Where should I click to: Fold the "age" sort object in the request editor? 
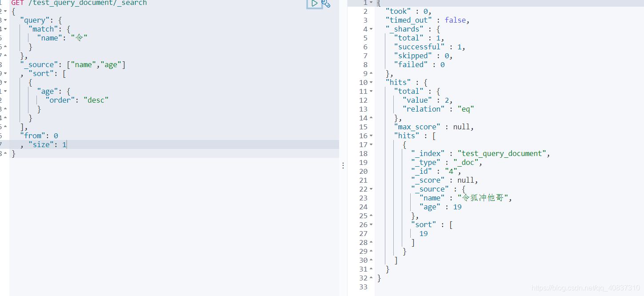pyautogui.click(x=5, y=92)
